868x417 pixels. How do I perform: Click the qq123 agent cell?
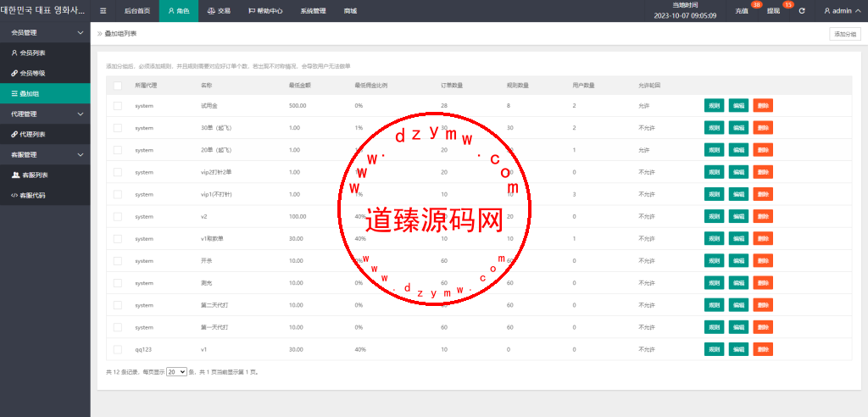point(142,349)
